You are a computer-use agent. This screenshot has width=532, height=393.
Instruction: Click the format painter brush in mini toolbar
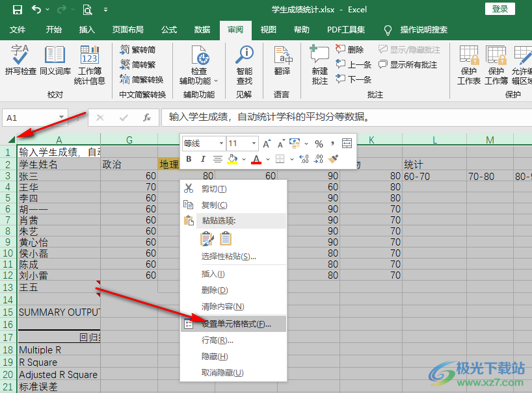(x=334, y=159)
